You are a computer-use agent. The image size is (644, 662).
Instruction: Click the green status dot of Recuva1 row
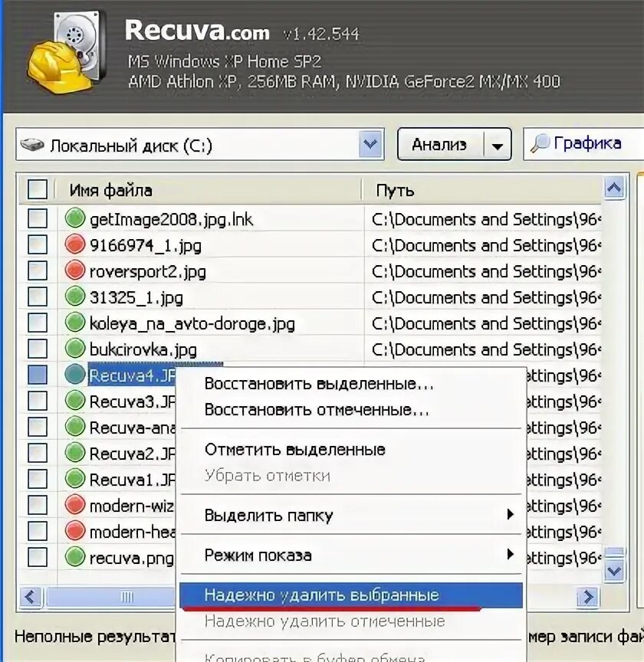pos(75,479)
